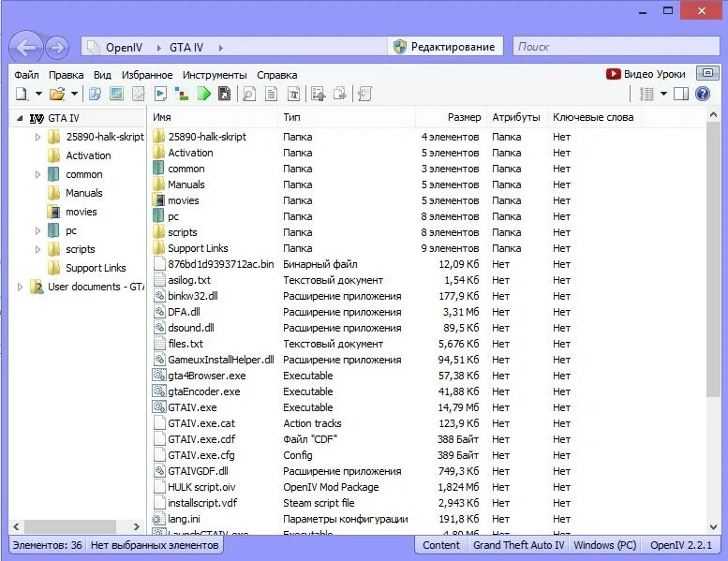This screenshot has width=728, height=561.
Task: Open the view mode dropdown arrow
Action: coord(663,95)
